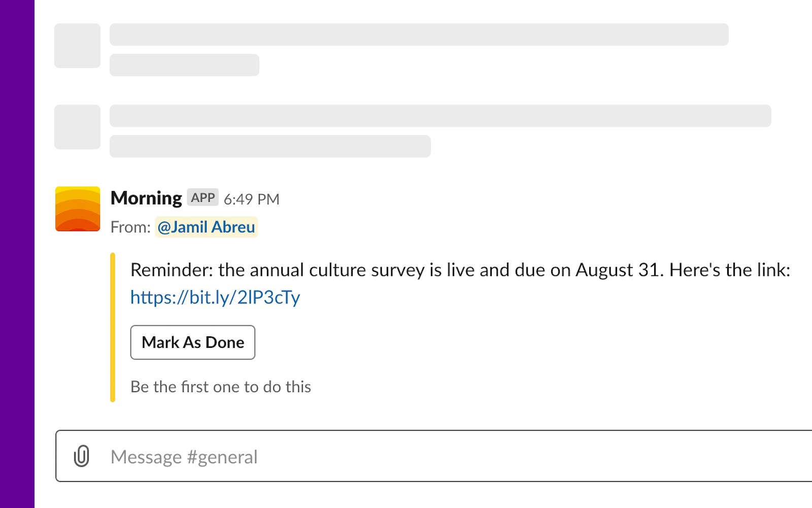Open the bit.ly survey link
The height and width of the screenshot is (508, 812).
[x=215, y=297]
